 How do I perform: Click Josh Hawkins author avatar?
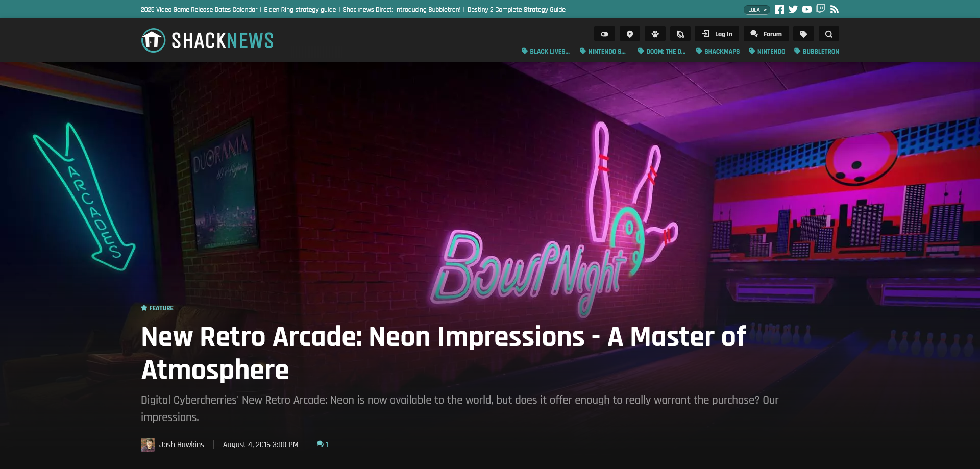[x=148, y=445]
